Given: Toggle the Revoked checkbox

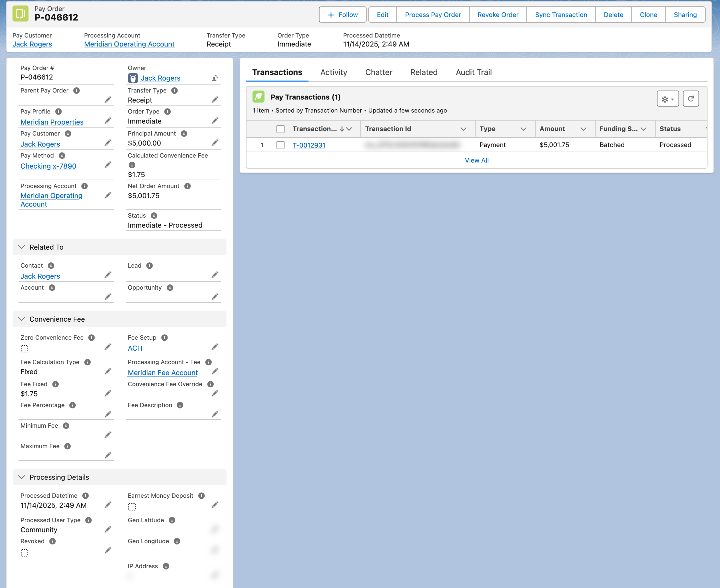Looking at the screenshot, I should point(24,552).
